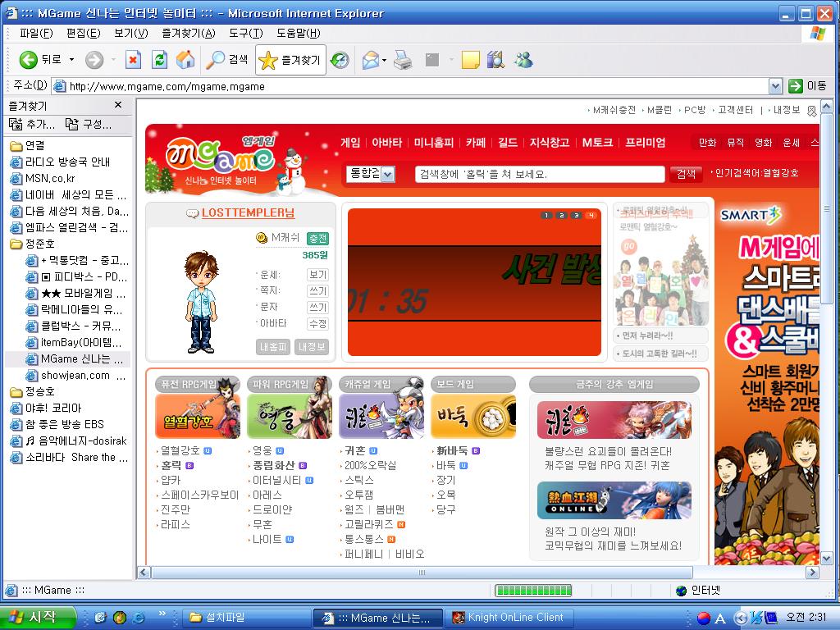Viewport: 840px width, 630px height.
Task: Open the 도구(T) menu
Action: [246, 33]
